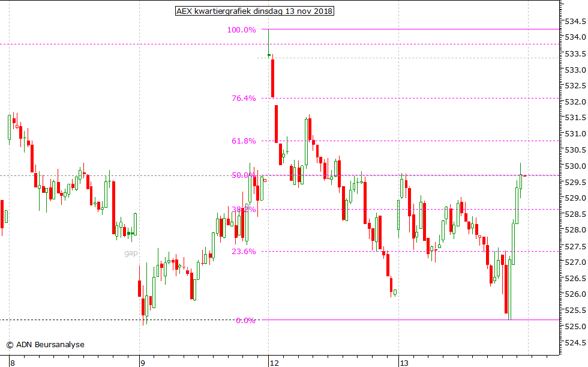Select the 100.0% Fibonacci level label

pyautogui.click(x=241, y=30)
